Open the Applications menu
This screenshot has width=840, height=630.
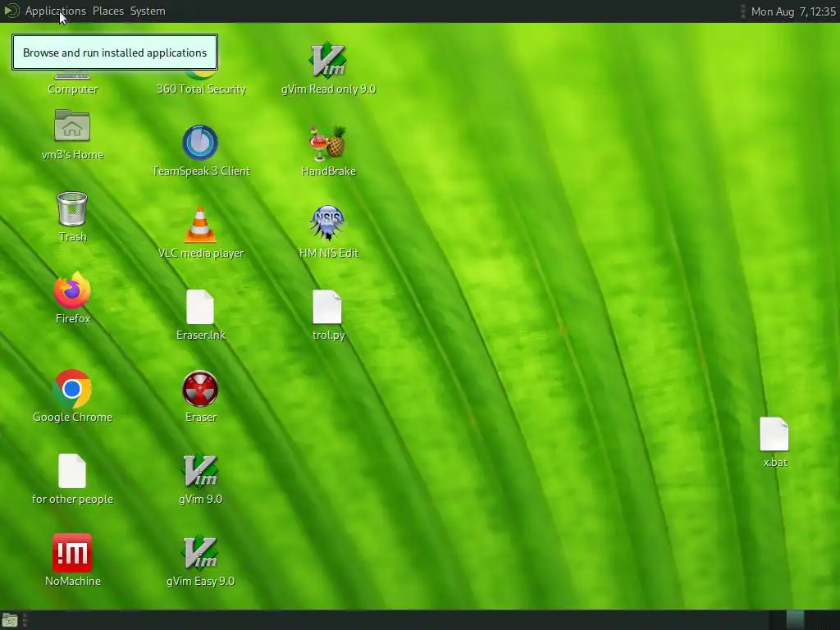tap(55, 11)
